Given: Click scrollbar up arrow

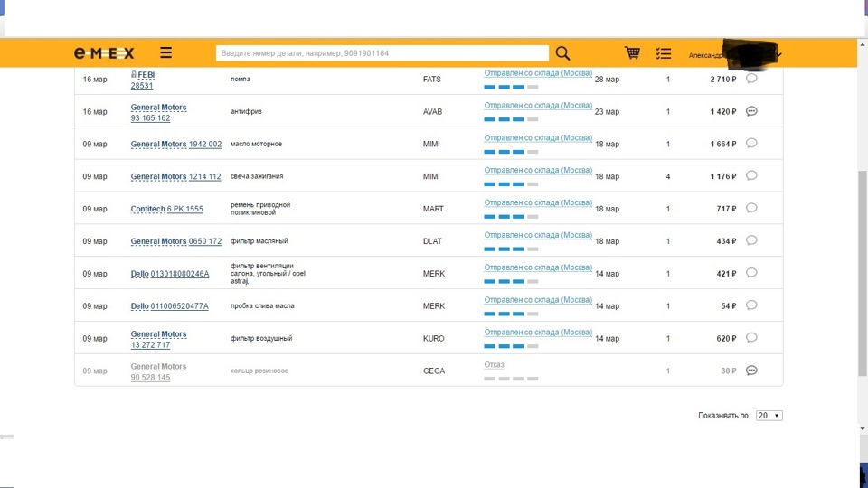Looking at the screenshot, I should click(x=863, y=43).
